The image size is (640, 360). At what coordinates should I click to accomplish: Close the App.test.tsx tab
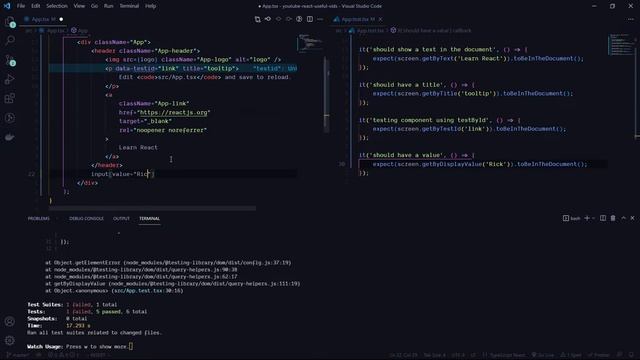[380, 19]
